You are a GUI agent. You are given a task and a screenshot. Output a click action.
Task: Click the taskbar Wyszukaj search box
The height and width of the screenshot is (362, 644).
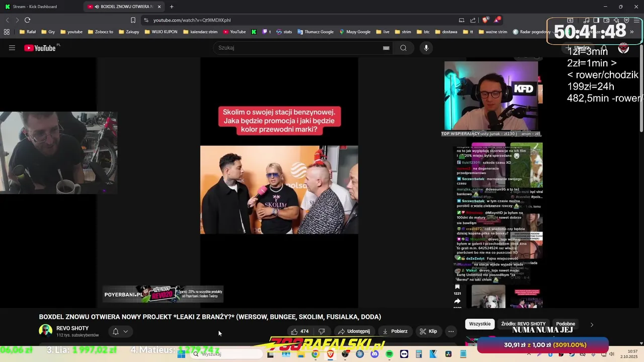point(225,354)
